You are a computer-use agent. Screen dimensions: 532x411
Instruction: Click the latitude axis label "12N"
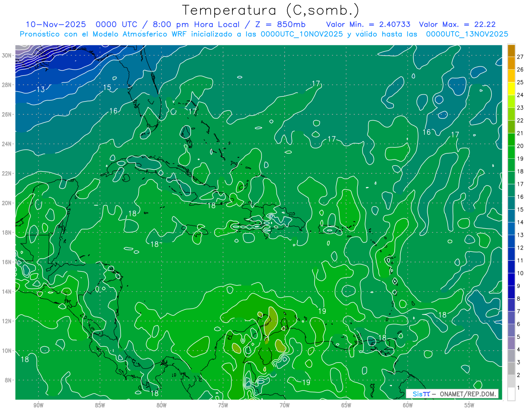coord(7,321)
